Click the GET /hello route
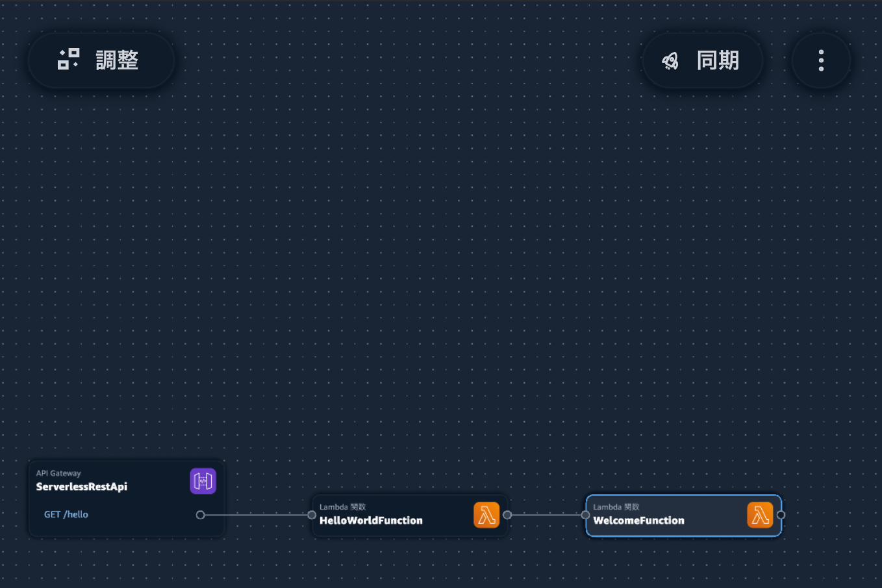Viewport: 882px width, 588px height. (x=66, y=515)
